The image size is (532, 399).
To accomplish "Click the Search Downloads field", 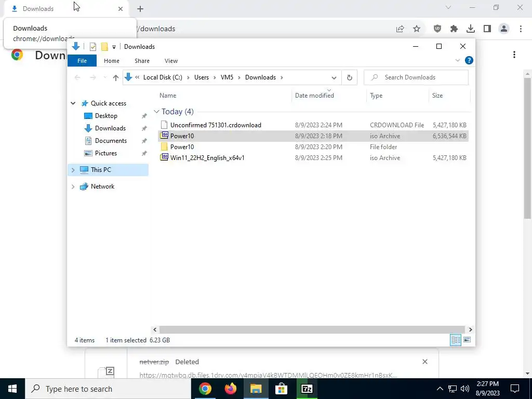I will tap(416, 77).
